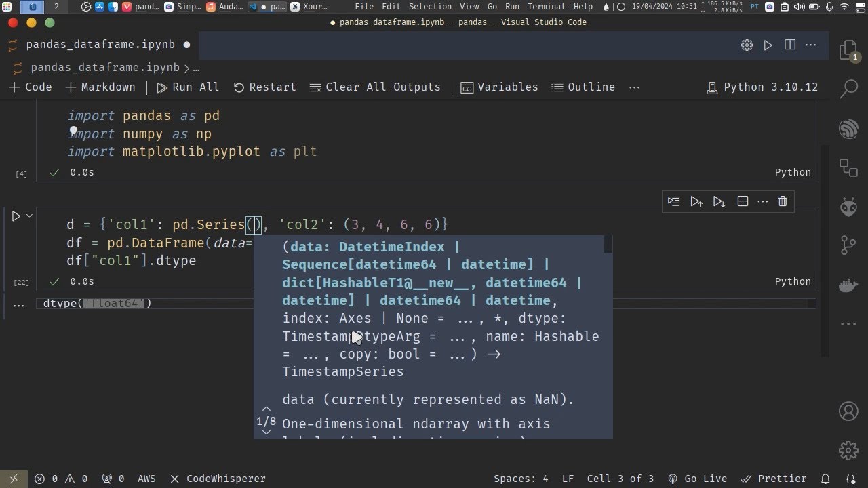Viewport: 868px width, 488px height.
Task: Add a new Markdown cell
Action: tap(100, 87)
